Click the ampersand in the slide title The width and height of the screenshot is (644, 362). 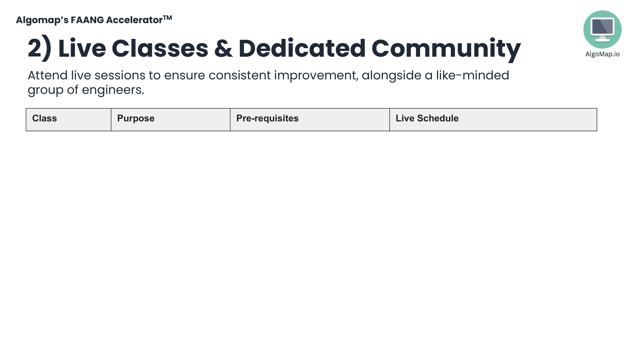[223, 48]
